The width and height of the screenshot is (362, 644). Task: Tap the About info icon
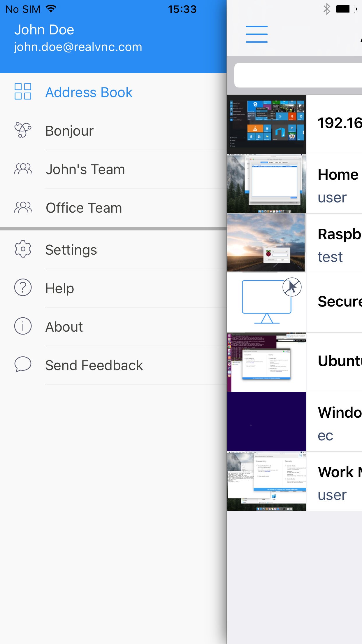[x=23, y=326]
